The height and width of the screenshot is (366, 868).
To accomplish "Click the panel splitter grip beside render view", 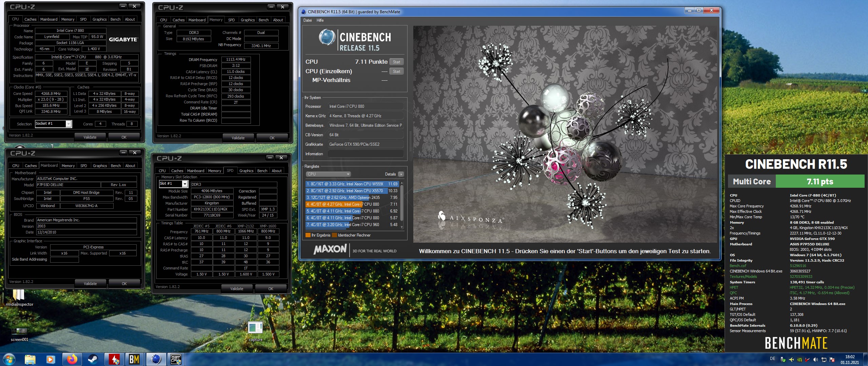I will click(x=410, y=141).
